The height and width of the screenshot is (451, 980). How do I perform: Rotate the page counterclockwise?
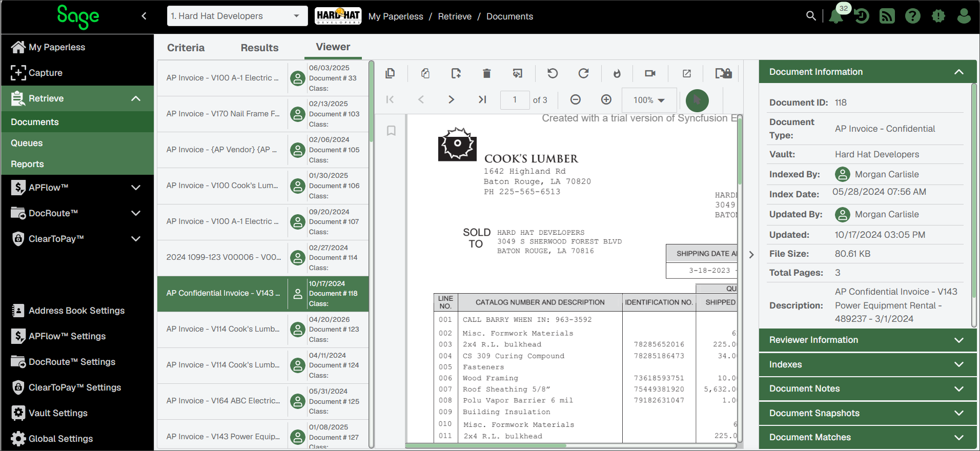click(553, 73)
